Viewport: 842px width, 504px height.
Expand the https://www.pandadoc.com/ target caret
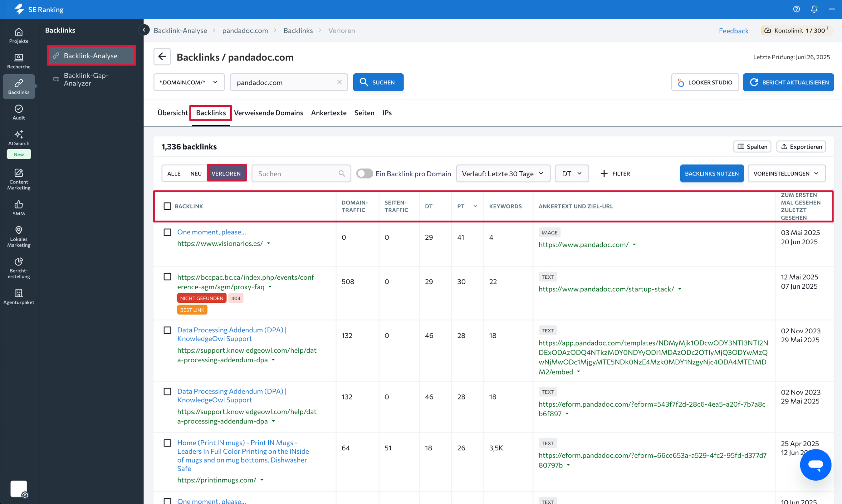click(x=634, y=245)
